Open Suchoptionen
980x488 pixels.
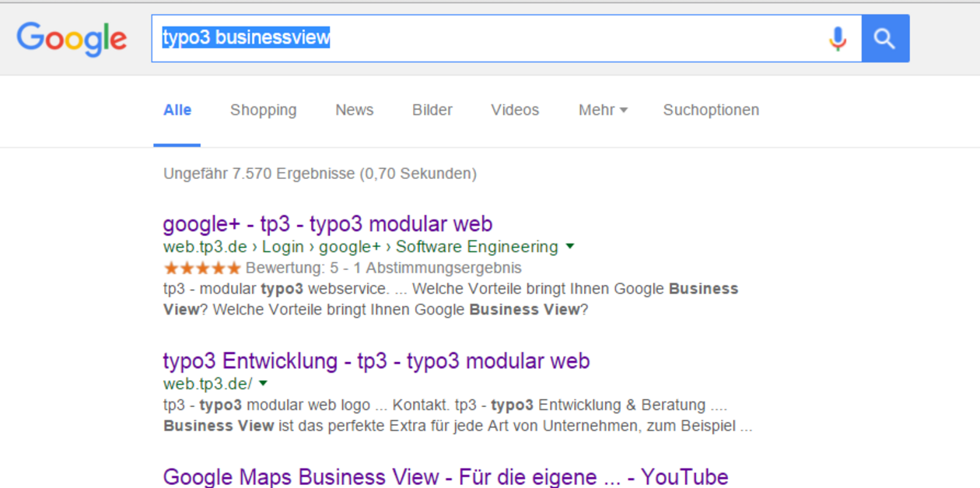point(710,110)
